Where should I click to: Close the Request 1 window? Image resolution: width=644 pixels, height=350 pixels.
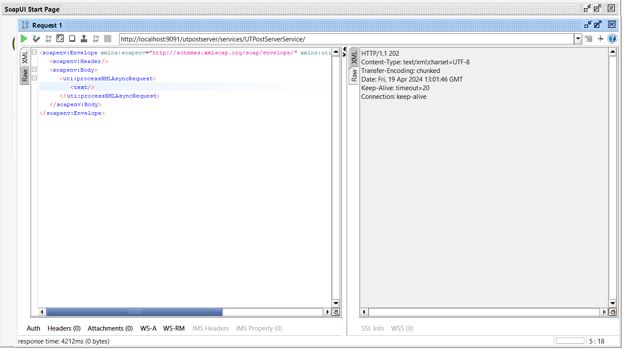point(612,25)
